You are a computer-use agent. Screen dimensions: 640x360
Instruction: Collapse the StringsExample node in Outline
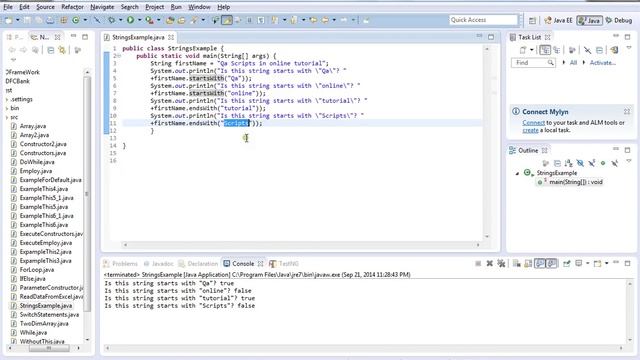[x=517, y=173]
